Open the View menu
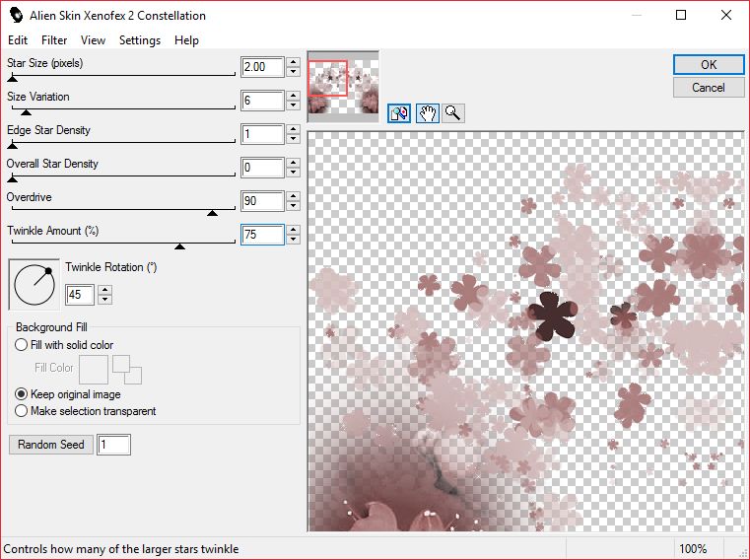This screenshot has height=560, width=750. tap(93, 40)
